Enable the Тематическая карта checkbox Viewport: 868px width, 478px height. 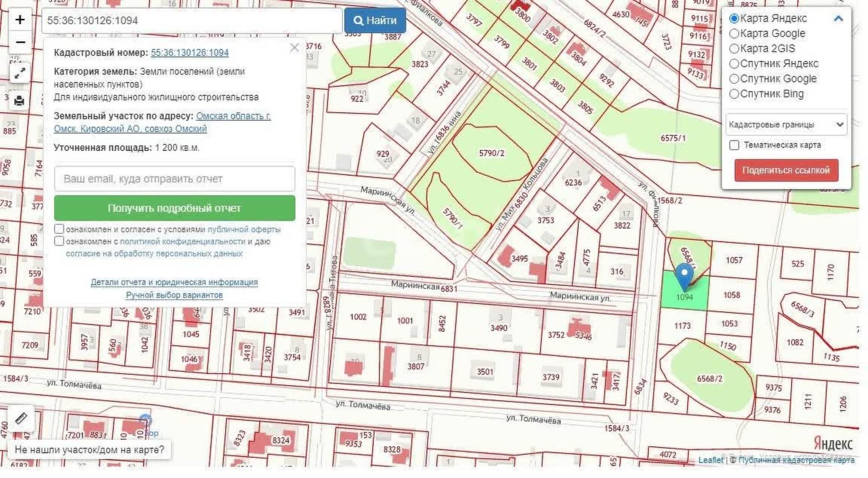click(x=734, y=145)
